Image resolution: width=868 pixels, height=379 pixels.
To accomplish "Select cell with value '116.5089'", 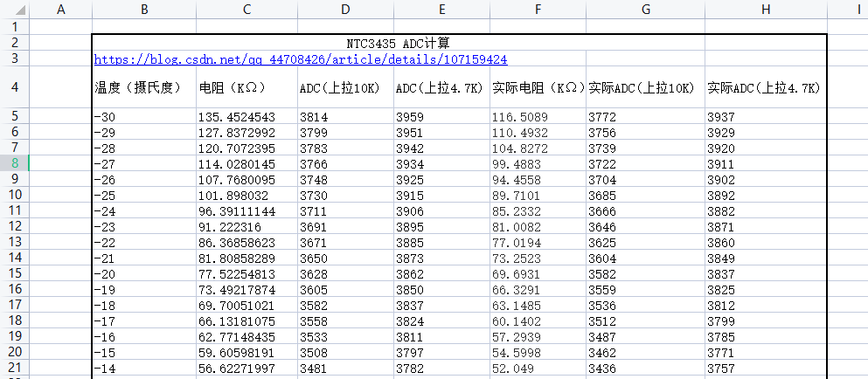I will (x=538, y=117).
